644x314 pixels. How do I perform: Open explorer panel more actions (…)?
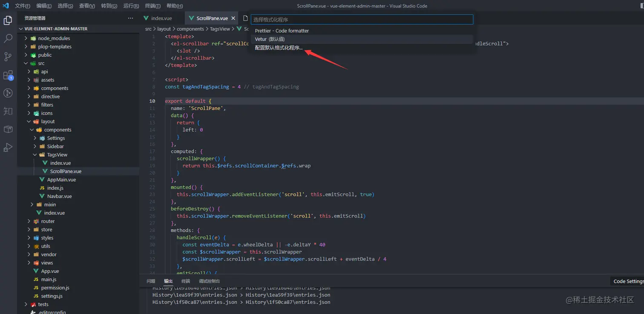(x=130, y=18)
